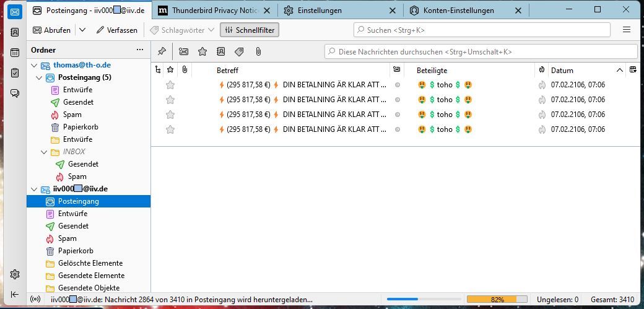Open the dropdown arrow next to Abrufen
This screenshot has width=644, height=309.
pyautogui.click(x=82, y=30)
